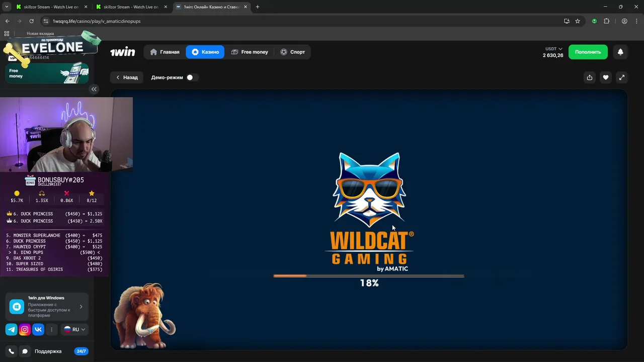
Task: Go back in browser history
Action: 7,21
